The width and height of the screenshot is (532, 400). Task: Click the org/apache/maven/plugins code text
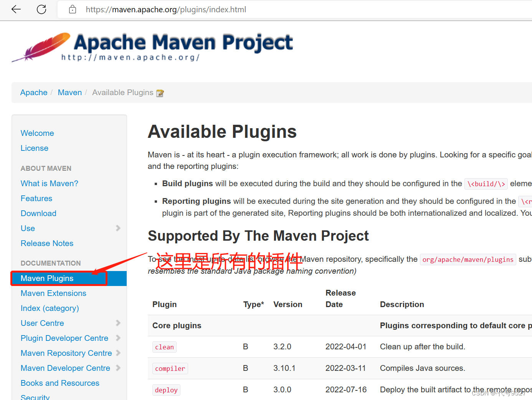click(468, 260)
